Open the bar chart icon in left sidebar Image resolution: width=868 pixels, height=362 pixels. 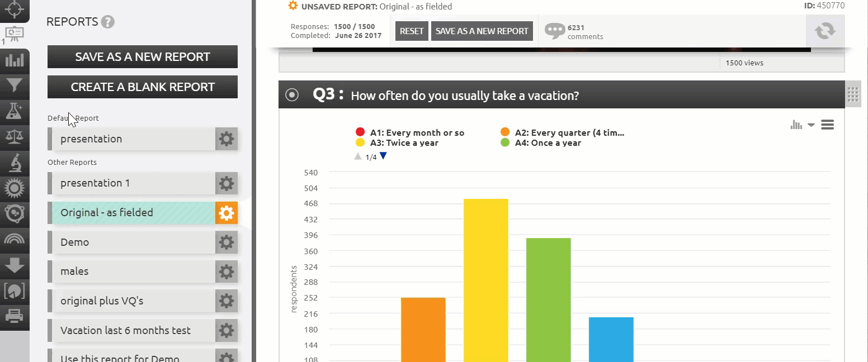tap(14, 60)
